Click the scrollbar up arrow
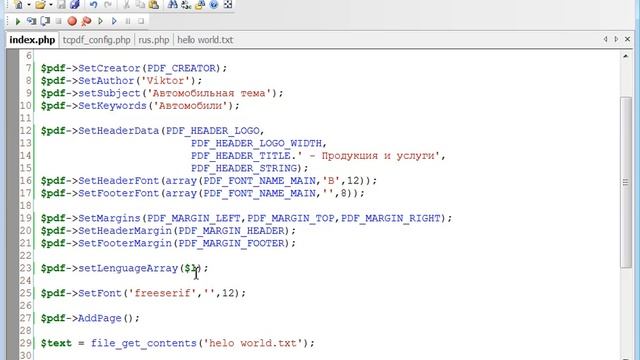The image size is (640, 360). coord(626,56)
